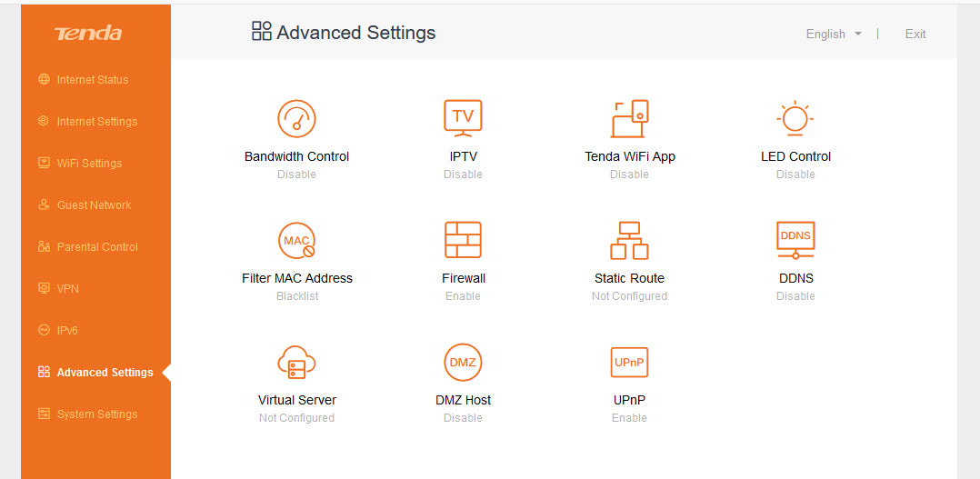The image size is (980, 479).
Task: Select Parental Control from the sidebar
Action: tap(97, 247)
